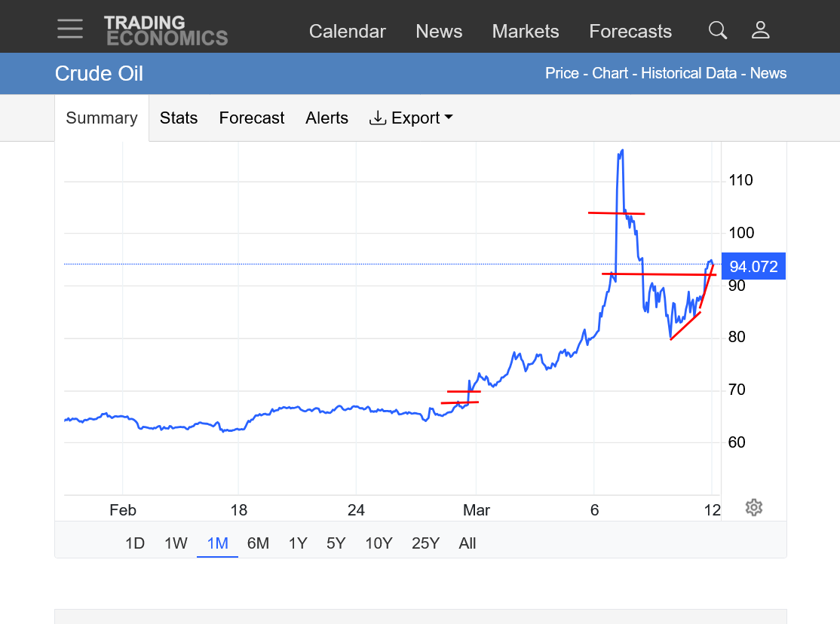Click the Historical Data header link
The image size is (840, 624).
(x=688, y=73)
